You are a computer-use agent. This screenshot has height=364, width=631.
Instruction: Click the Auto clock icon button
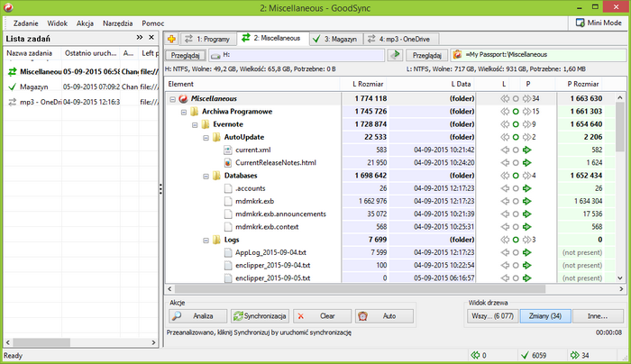383,316
